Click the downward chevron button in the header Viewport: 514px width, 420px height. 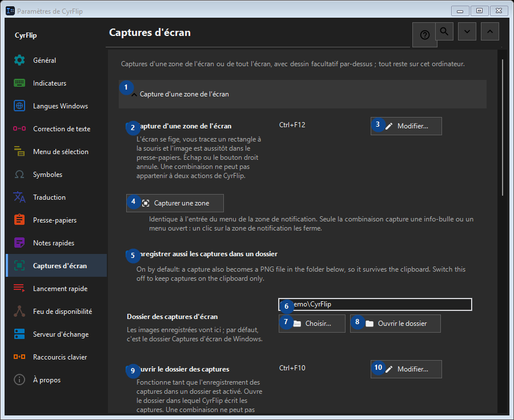[x=467, y=31]
